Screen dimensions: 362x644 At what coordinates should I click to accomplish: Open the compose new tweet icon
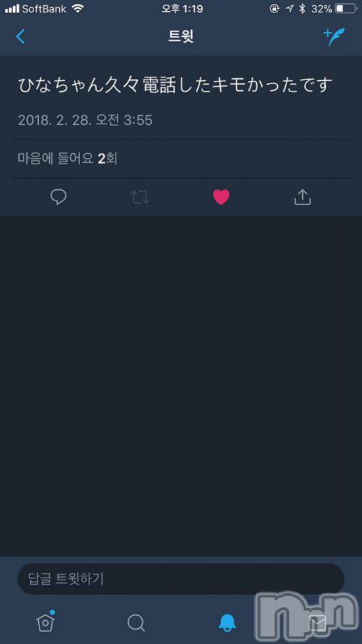pyautogui.click(x=334, y=37)
